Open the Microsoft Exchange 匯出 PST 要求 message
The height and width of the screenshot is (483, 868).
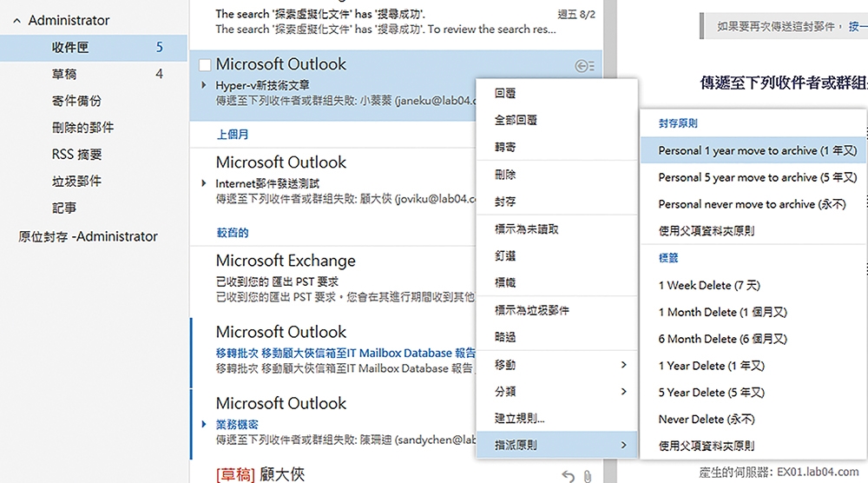pyautogui.click(x=333, y=281)
